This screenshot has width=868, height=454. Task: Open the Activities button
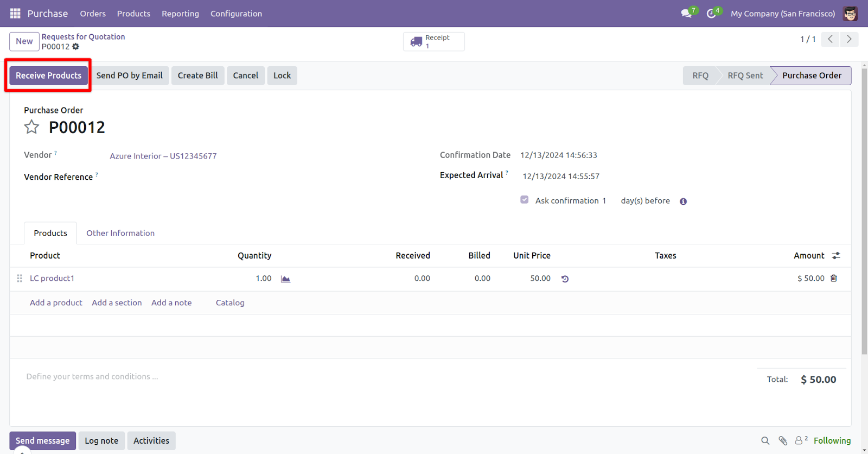tap(151, 441)
